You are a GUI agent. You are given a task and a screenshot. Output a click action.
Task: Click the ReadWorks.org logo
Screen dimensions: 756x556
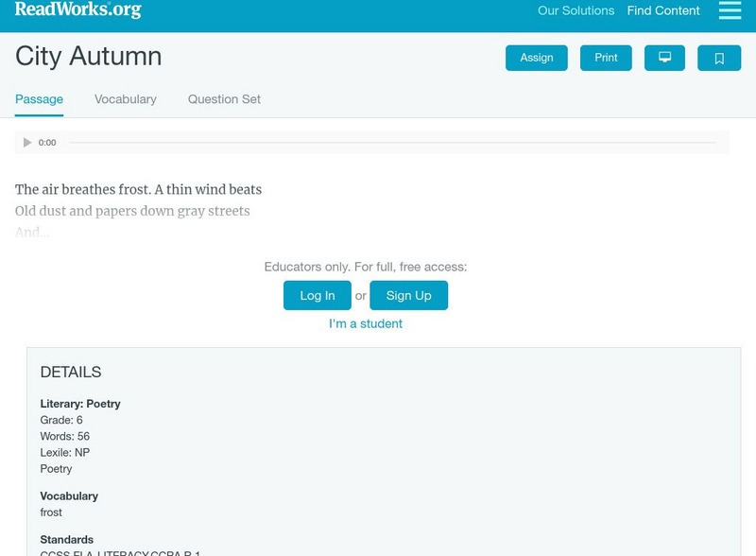78,9
